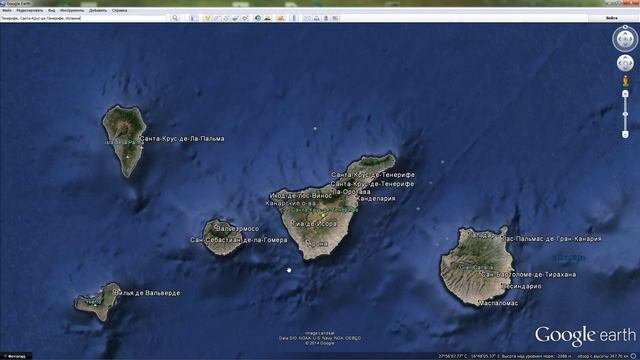The height and width of the screenshot is (360, 640).
Task: Open the Добавить menu
Action: (x=98, y=10)
